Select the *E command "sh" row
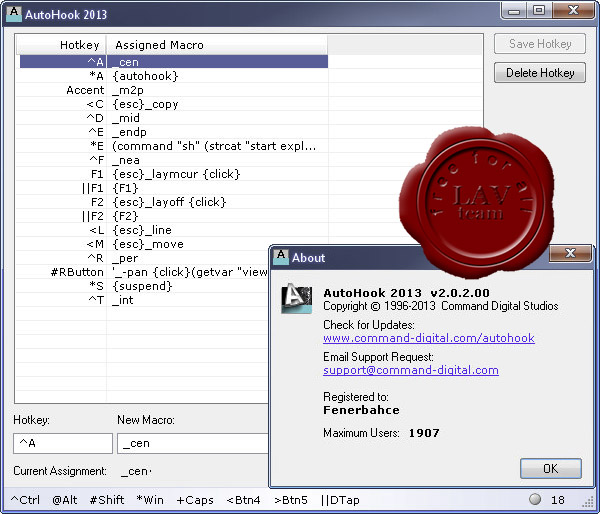This screenshot has height=514, width=600. click(174, 146)
